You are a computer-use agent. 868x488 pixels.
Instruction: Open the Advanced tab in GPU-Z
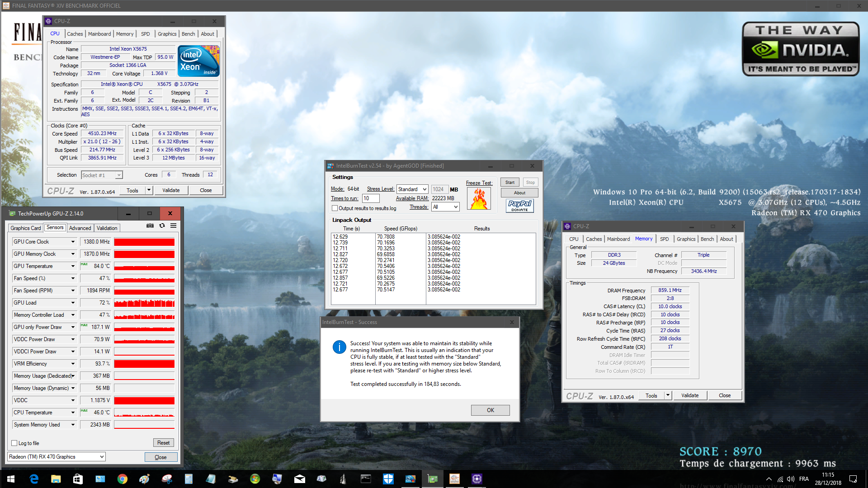click(80, 228)
